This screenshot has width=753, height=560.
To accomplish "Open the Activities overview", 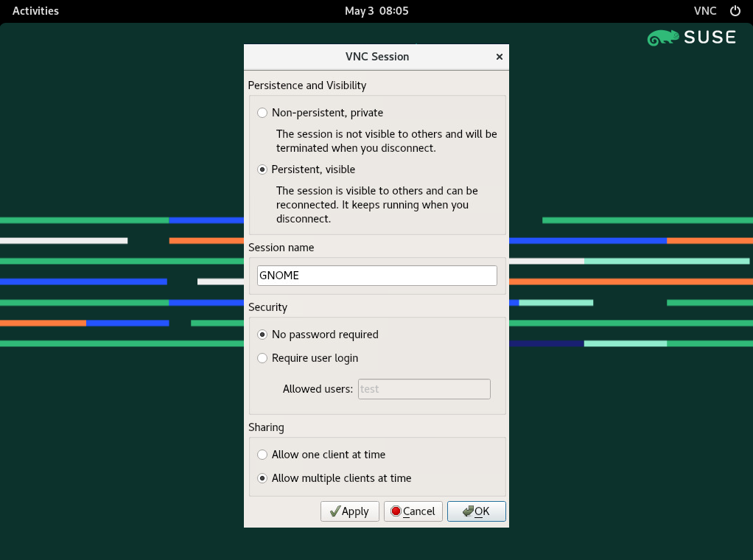I will (x=35, y=11).
